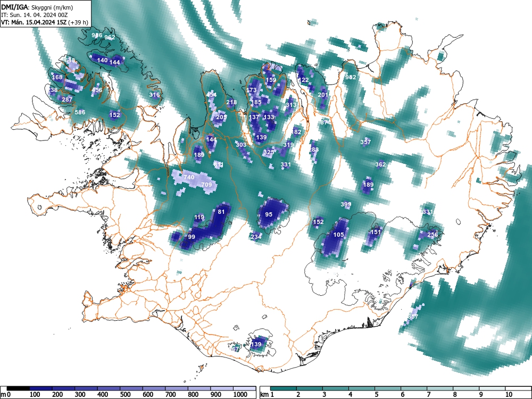Click the map label 151
The image size is (532, 399).
pos(375,232)
